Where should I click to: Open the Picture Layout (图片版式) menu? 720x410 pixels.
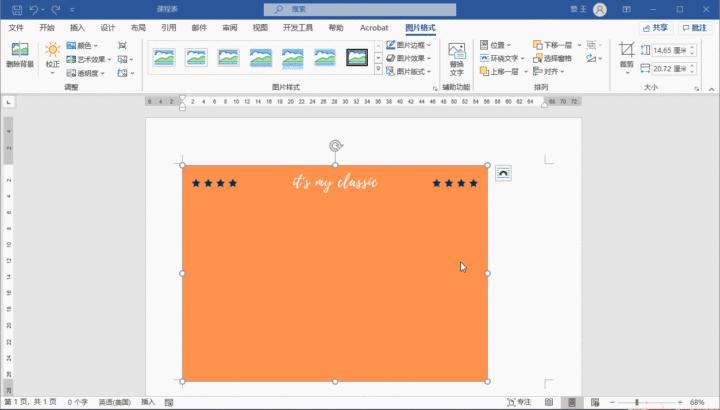[409, 72]
